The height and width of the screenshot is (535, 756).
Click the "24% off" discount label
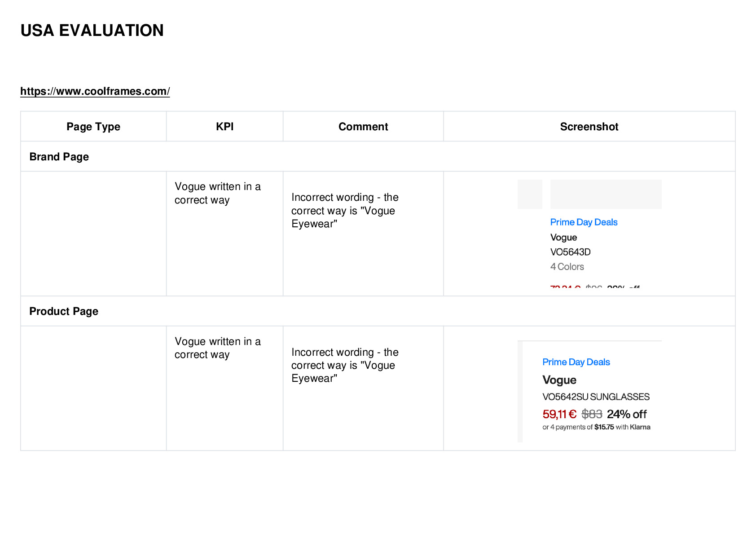627,414
